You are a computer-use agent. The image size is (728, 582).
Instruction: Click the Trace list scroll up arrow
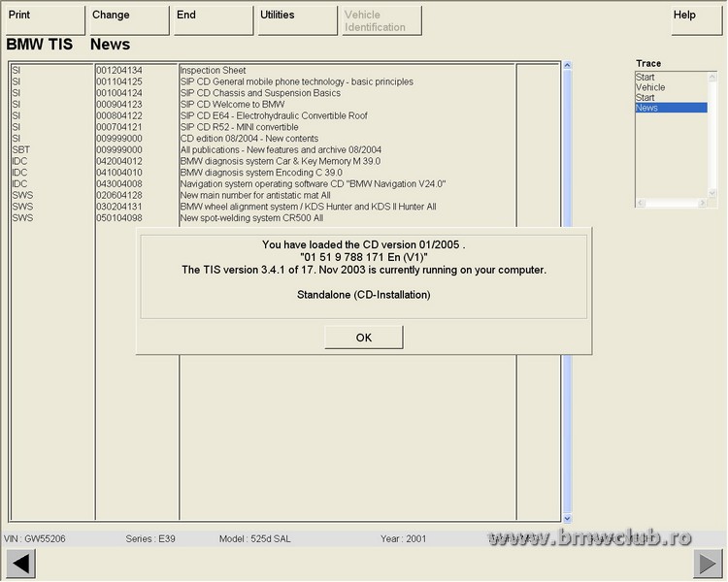pos(712,77)
